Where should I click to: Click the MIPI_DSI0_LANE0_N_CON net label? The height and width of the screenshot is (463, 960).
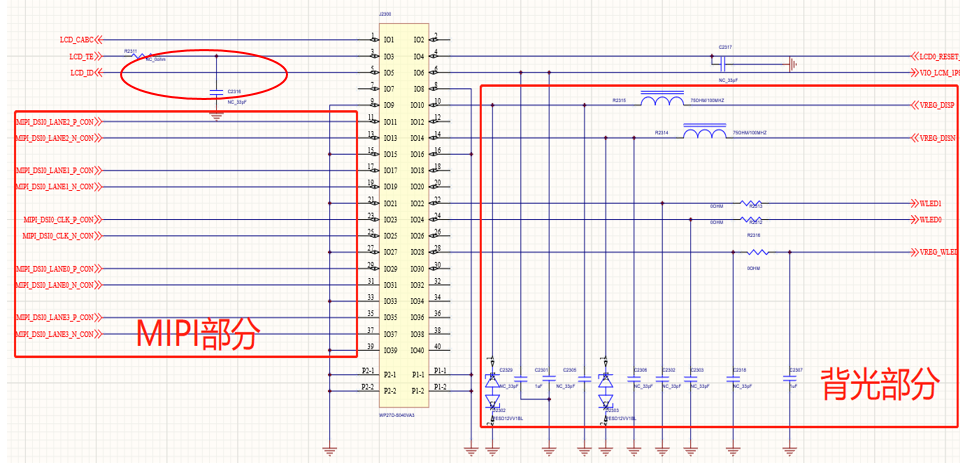(x=55, y=284)
